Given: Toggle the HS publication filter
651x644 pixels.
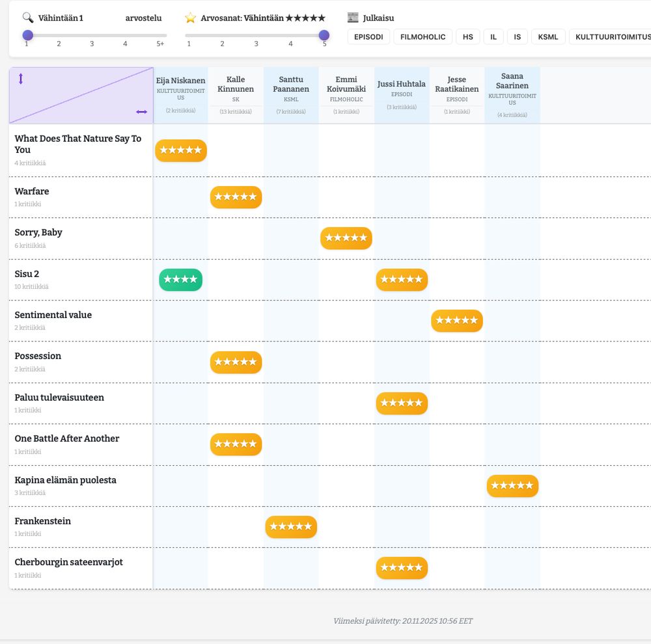Looking at the screenshot, I should click(x=468, y=37).
